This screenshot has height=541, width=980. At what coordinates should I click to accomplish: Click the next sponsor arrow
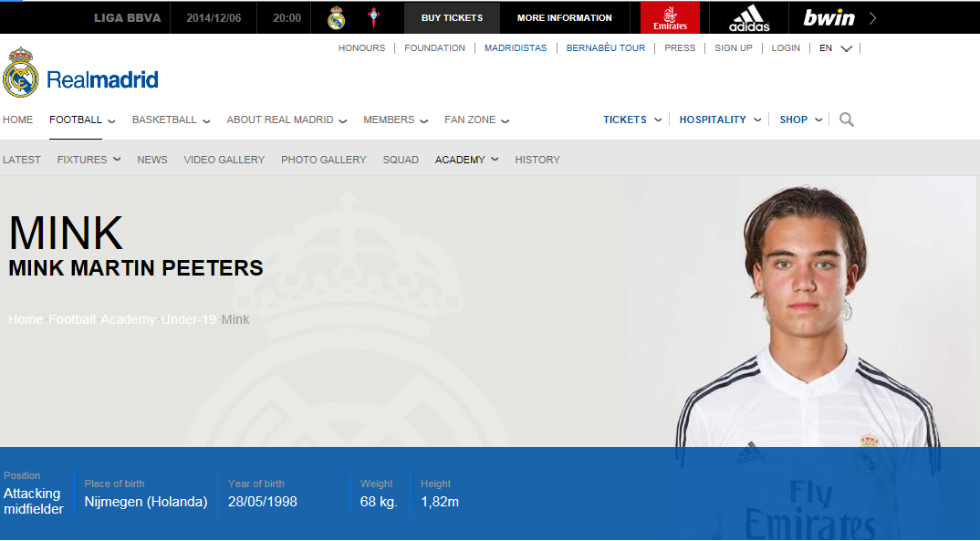[x=873, y=18]
